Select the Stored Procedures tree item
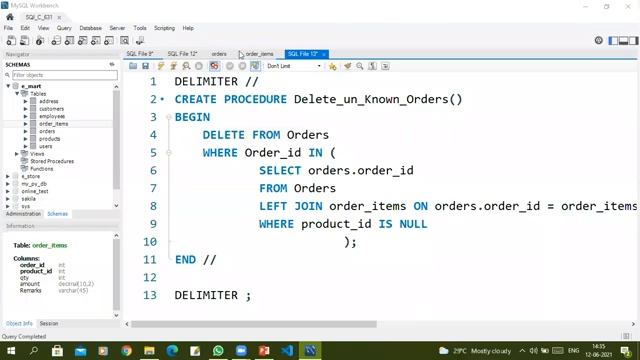The image size is (640, 360). pos(52,161)
